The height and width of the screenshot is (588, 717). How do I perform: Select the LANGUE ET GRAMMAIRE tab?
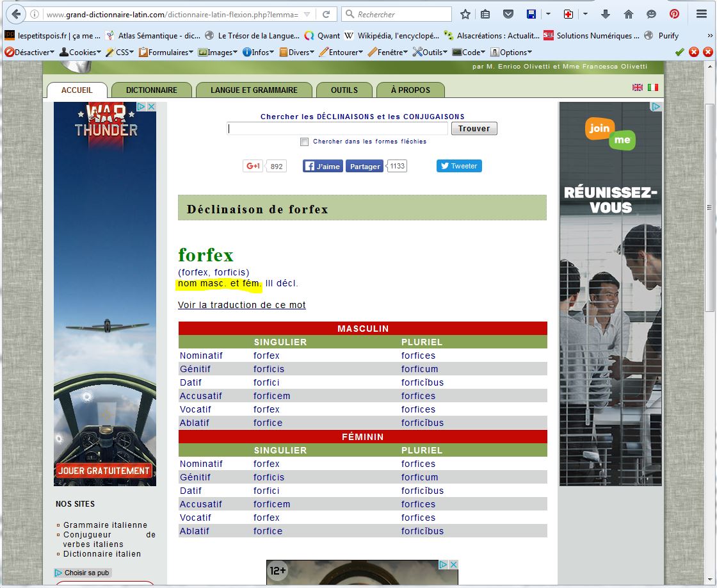click(254, 90)
